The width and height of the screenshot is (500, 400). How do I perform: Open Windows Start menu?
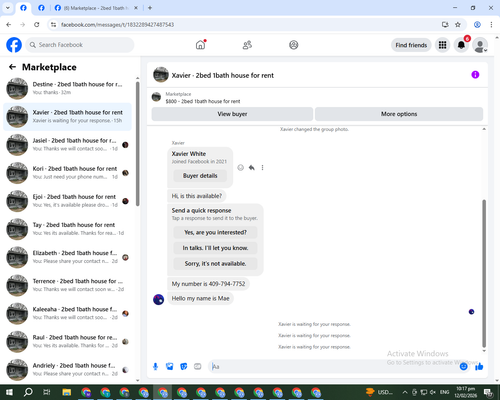point(9,392)
